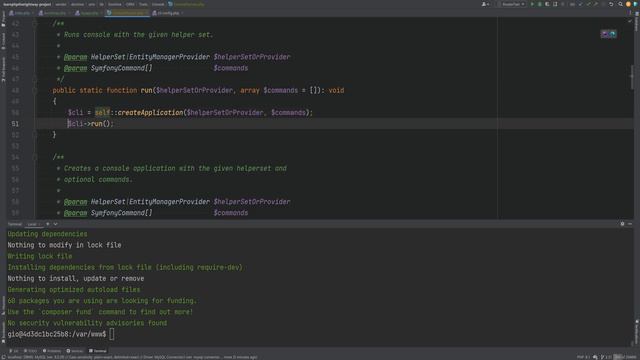
Task: Click the Terminal tool window tab at bottom
Action: pyautogui.click(x=98, y=351)
